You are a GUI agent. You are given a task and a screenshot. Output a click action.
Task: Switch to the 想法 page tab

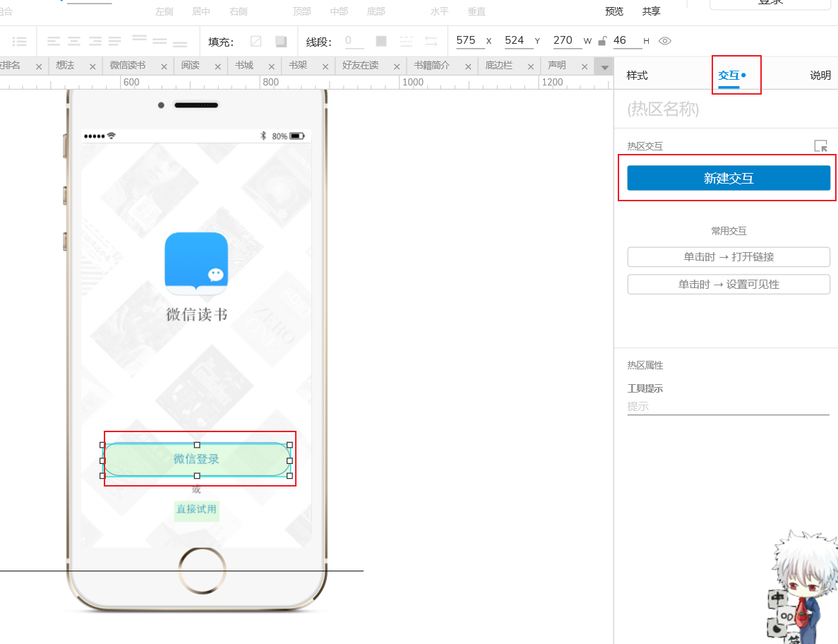click(x=65, y=65)
